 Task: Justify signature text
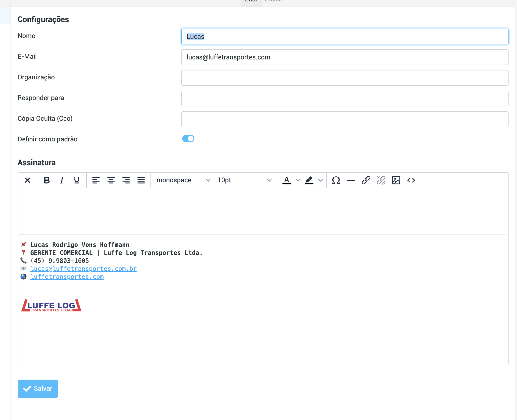pyautogui.click(x=141, y=180)
